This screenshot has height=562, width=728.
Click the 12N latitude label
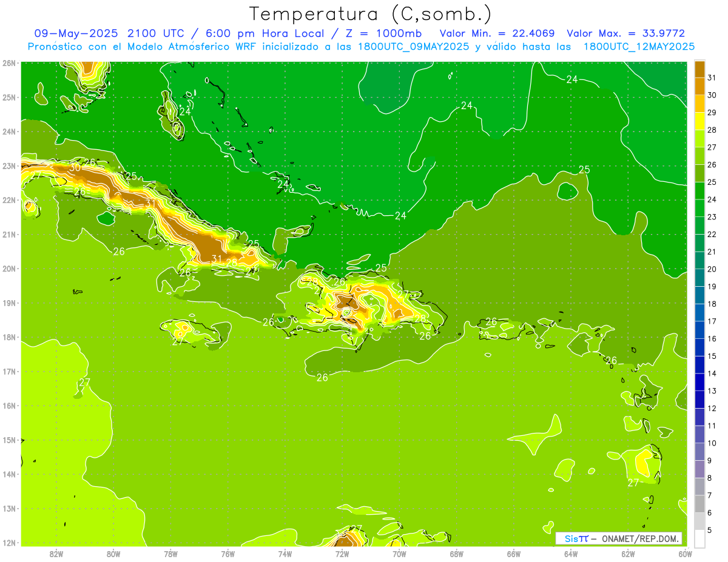click(x=9, y=543)
